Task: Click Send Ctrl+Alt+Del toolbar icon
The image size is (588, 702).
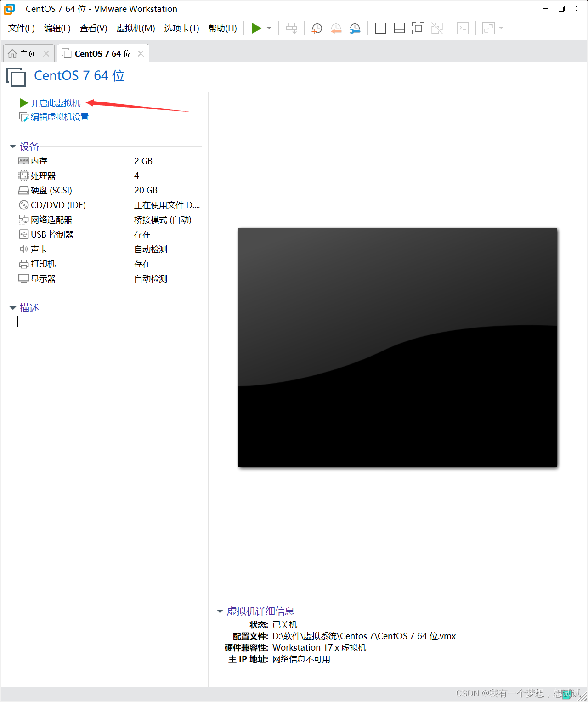Action: [x=292, y=28]
